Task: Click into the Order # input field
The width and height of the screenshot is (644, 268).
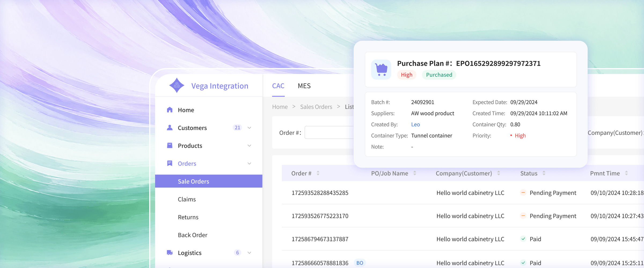Action: click(329, 132)
